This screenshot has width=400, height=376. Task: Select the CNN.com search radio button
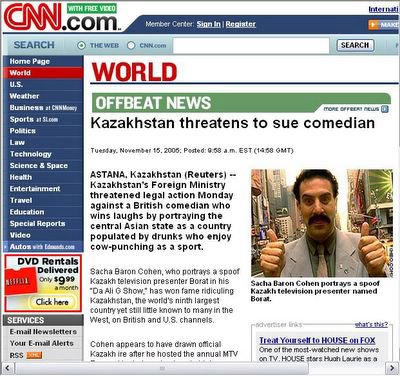tap(131, 46)
